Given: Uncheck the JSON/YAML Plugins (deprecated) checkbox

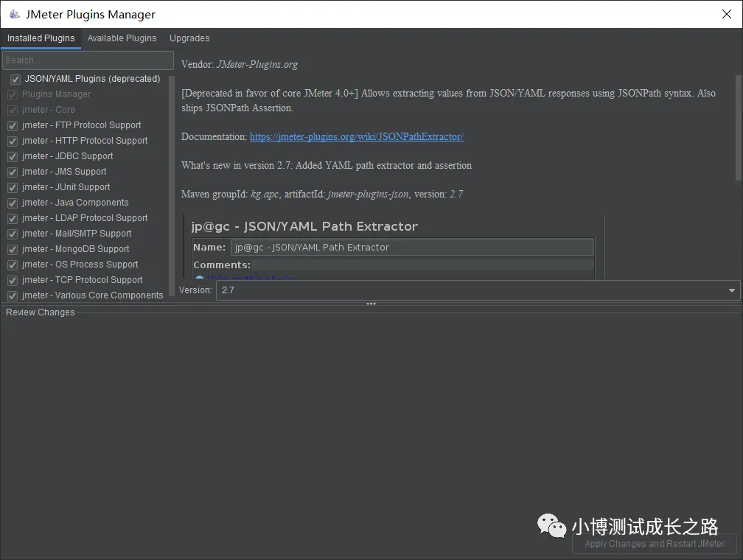Looking at the screenshot, I should pyautogui.click(x=15, y=79).
